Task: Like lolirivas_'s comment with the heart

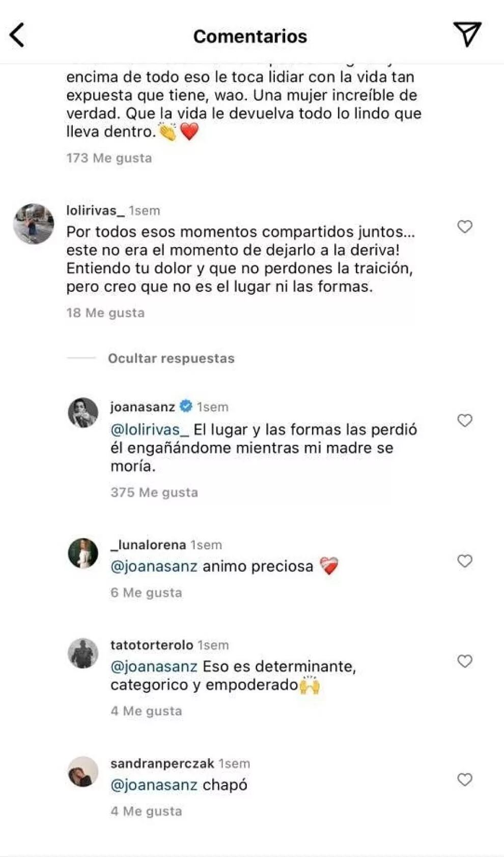Action: (x=465, y=228)
